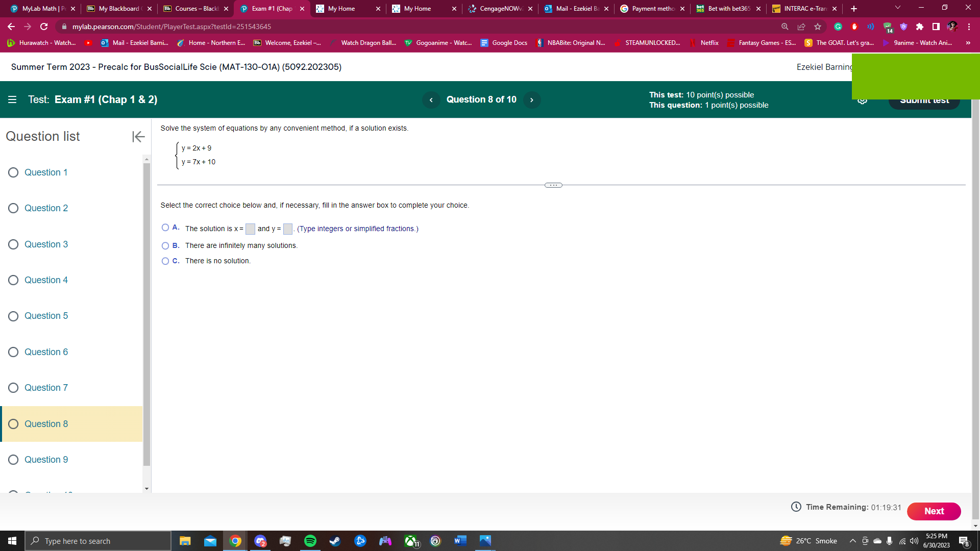This screenshot has width=980, height=551.
Task: Collapse the Question list panel
Action: click(138, 136)
